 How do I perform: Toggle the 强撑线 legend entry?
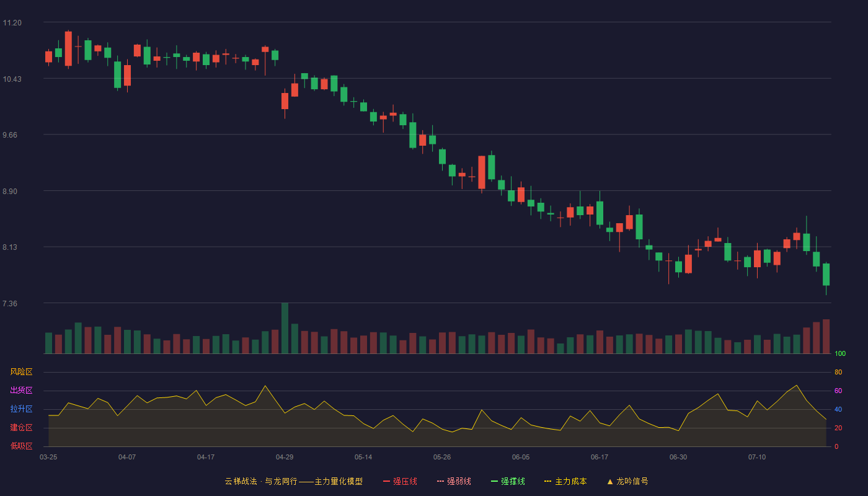coord(508,481)
